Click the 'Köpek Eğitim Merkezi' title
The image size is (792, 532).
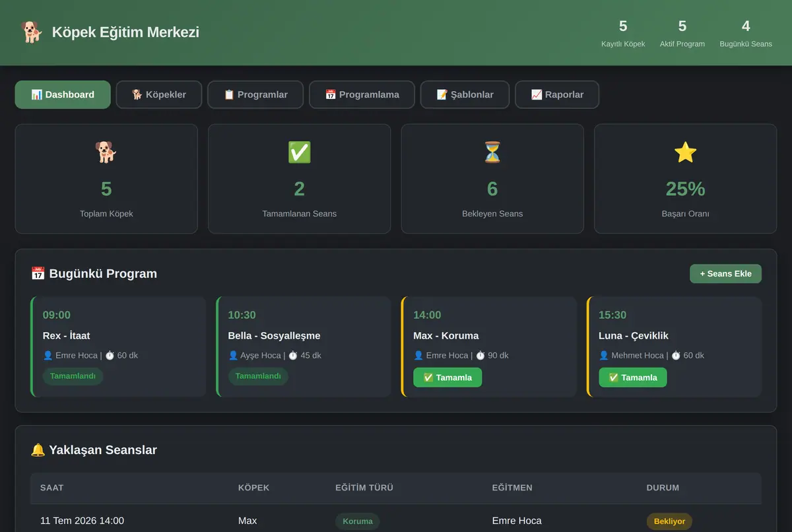click(125, 32)
